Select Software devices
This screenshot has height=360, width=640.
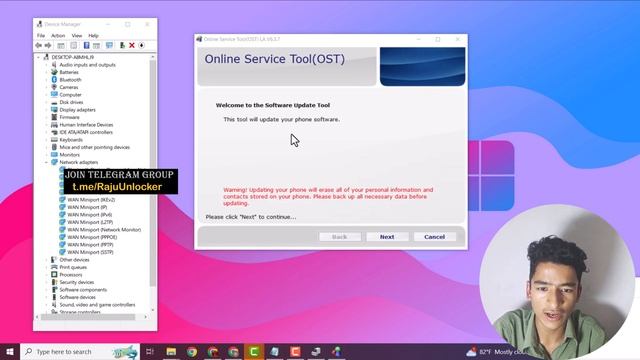77,297
